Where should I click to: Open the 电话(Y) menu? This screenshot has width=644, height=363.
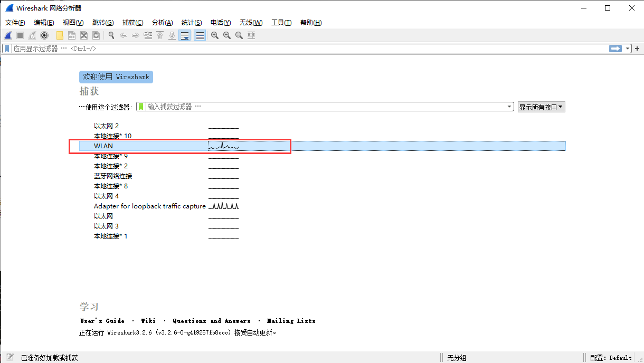221,23
